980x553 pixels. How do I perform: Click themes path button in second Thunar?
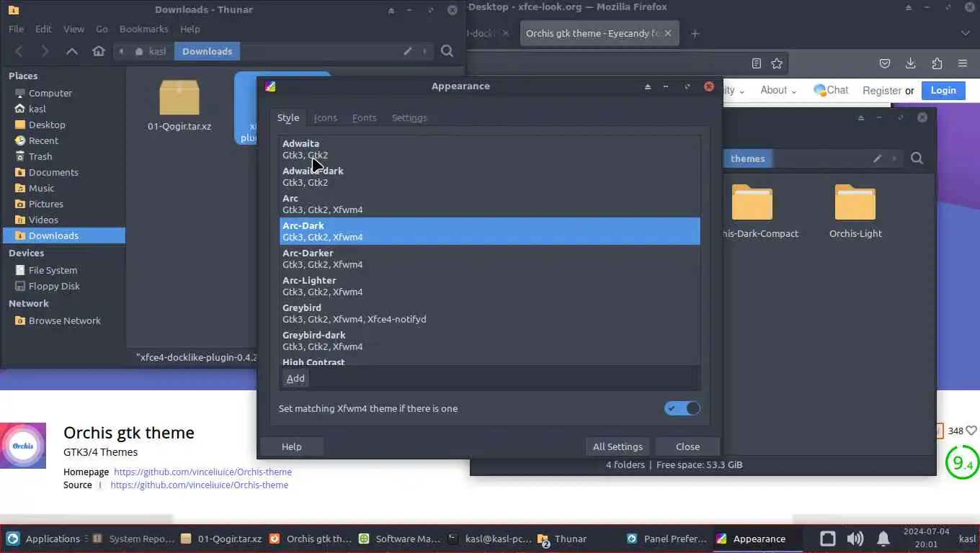tap(747, 158)
